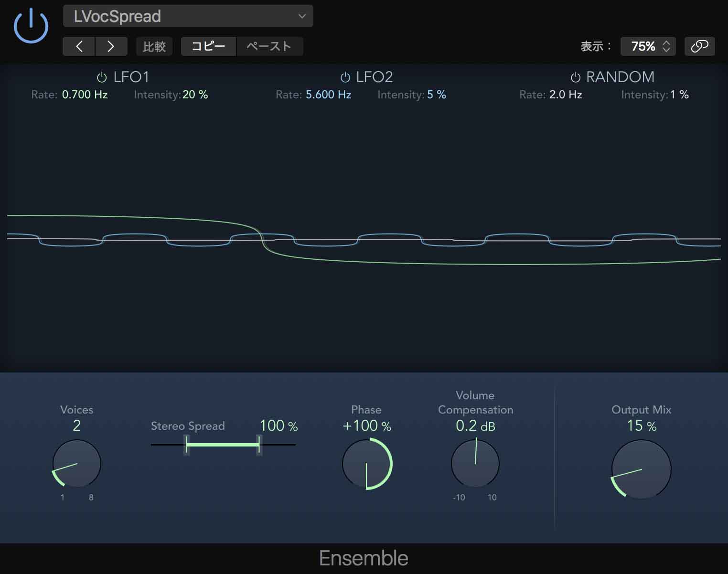This screenshot has height=574, width=728.
Task: Click the Stereo Spread label
Action: [188, 426]
